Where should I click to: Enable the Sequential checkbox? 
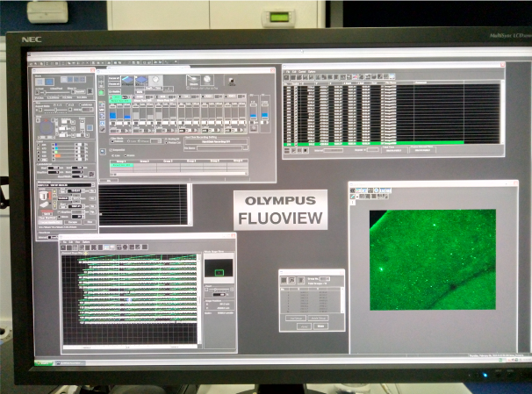[111, 150]
